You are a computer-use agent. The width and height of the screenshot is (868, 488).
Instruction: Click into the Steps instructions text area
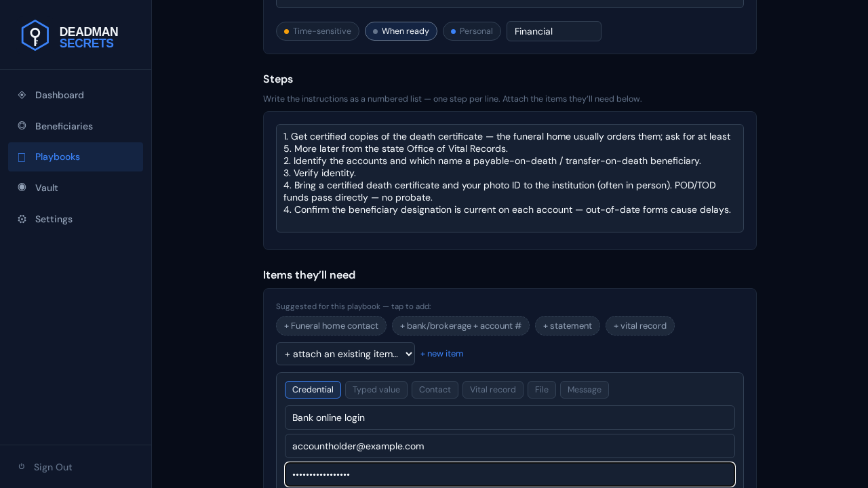tap(510, 178)
